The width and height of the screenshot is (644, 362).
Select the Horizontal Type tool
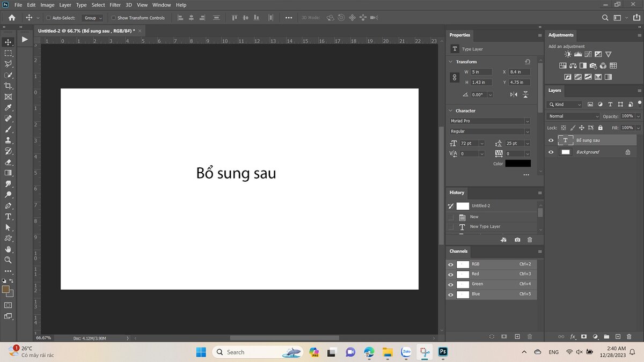click(x=8, y=217)
